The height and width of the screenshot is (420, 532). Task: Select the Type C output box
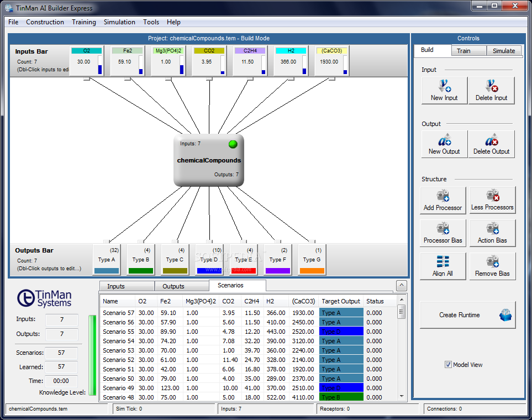pyautogui.click(x=175, y=260)
